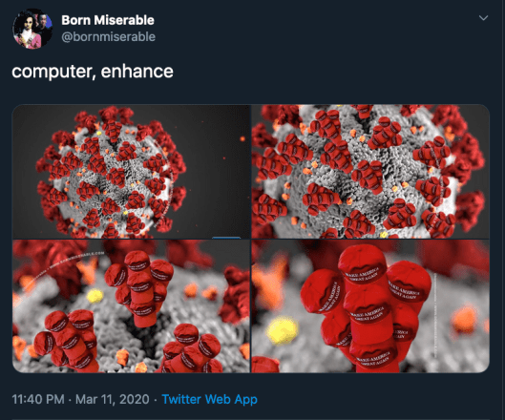Open the Born Miserable profile avatar
The height and width of the screenshot is (420, 505).
click(x=32, y=29)
